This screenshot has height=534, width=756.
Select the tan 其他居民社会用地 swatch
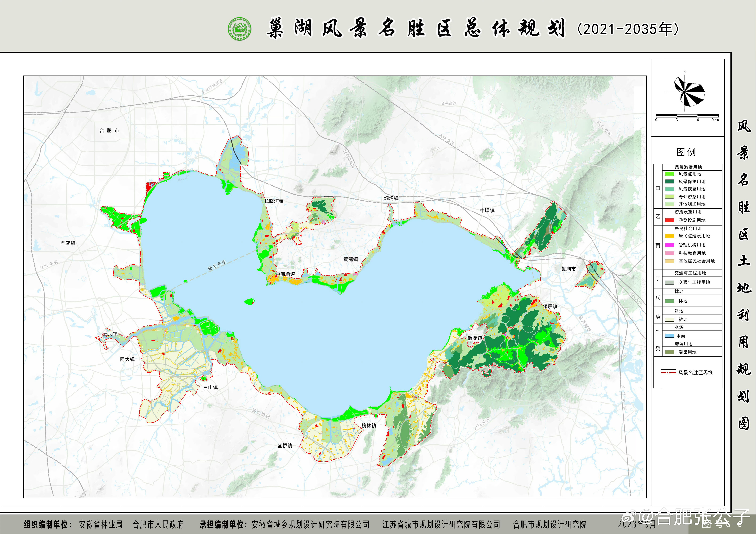coord(669,261)
